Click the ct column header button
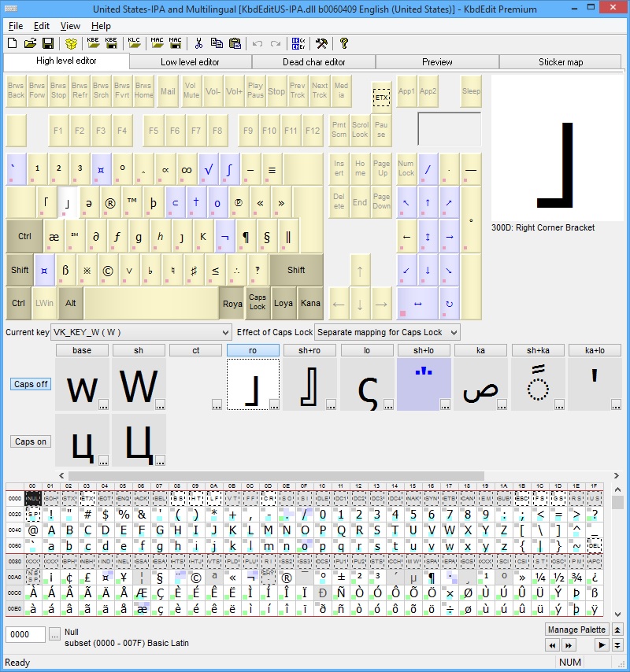 [195, 351]
